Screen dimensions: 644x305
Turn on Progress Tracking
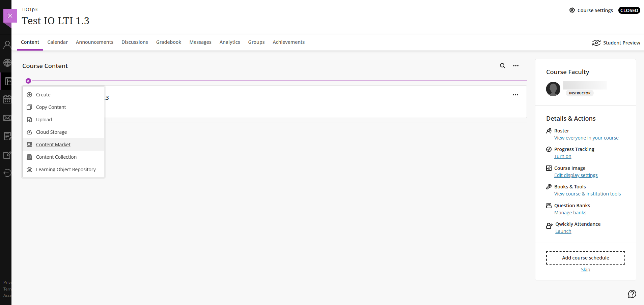click(563, 156)
